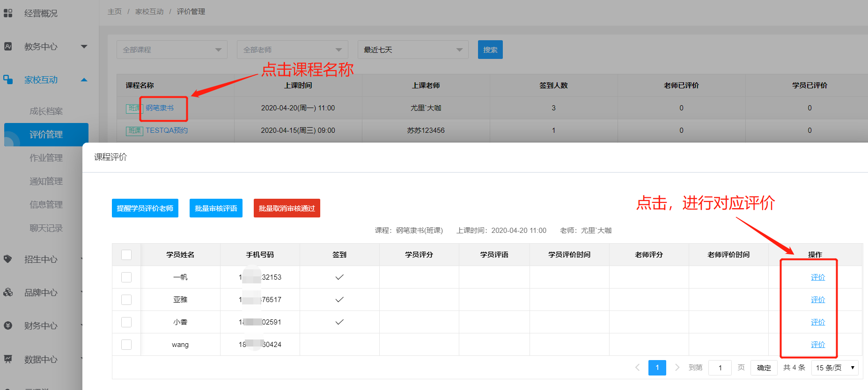Click the 品牌中心 cubes icon

tap(8, 292)
